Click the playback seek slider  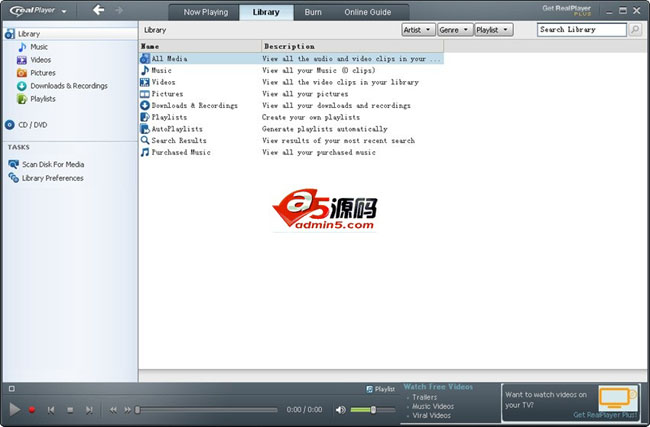(206, 410)
